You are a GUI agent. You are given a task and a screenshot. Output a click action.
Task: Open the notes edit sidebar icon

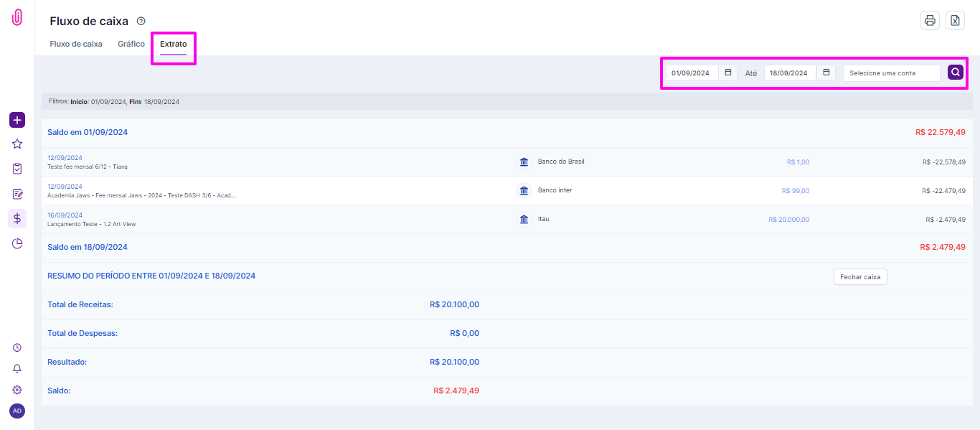[x=17, y=194]
